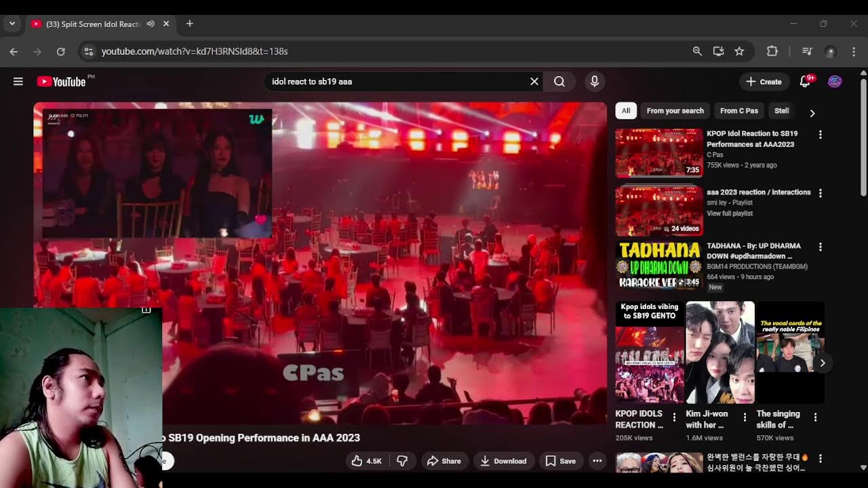Open TADHANA by UP DHARMA DOWN video title
The height and width of the screenshot is (488, 868).
pyautogui.click(x=753, y=251)
